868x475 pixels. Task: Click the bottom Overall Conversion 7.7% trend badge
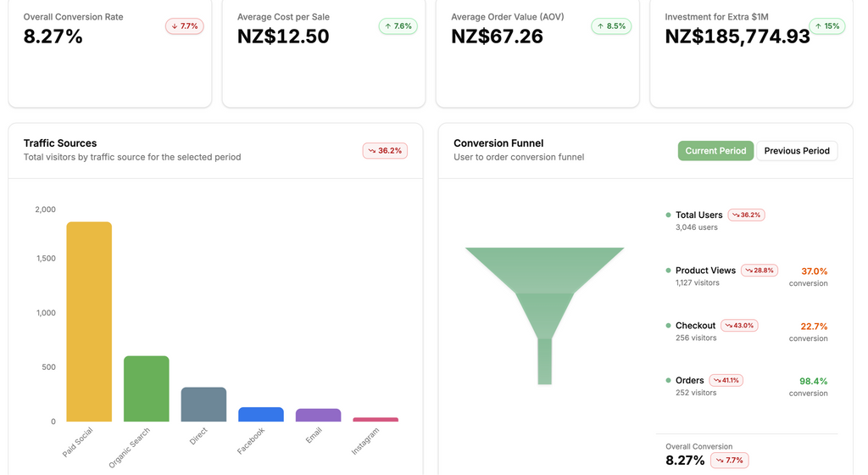point(729,461)
